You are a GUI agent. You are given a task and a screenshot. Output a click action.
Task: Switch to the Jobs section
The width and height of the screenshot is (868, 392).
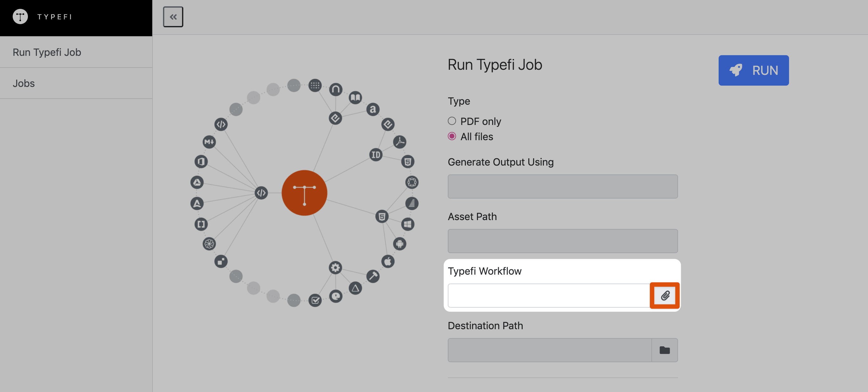[x=23, y=83]
